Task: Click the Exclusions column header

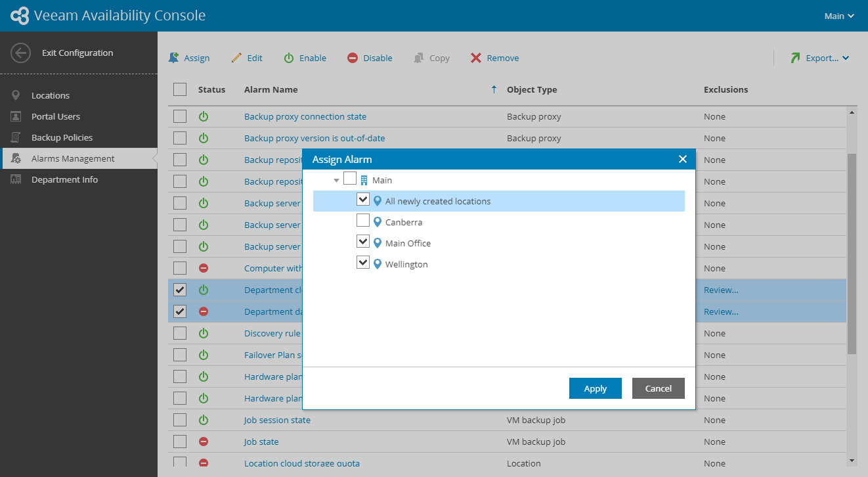Action: 726,89
